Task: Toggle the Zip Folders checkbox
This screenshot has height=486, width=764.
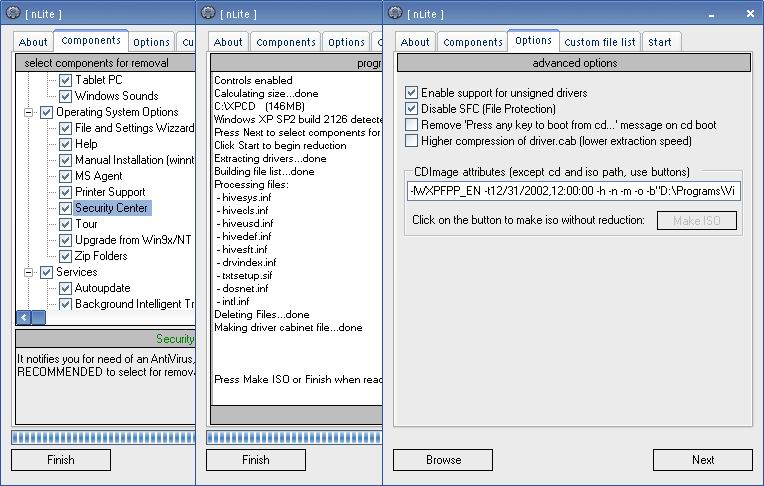Action: [x=65, y=256]
